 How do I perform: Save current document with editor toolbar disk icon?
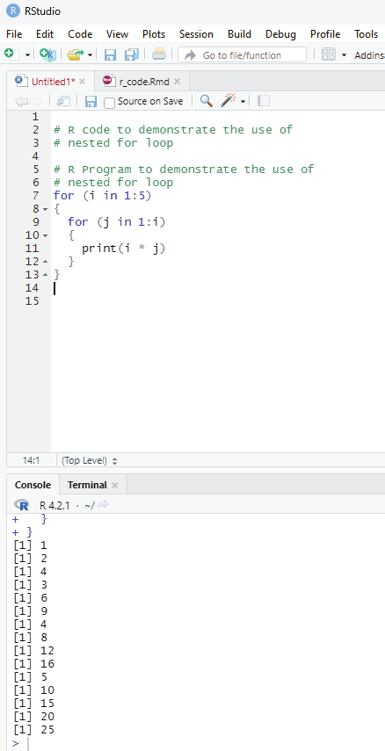(x=91, y=101)
